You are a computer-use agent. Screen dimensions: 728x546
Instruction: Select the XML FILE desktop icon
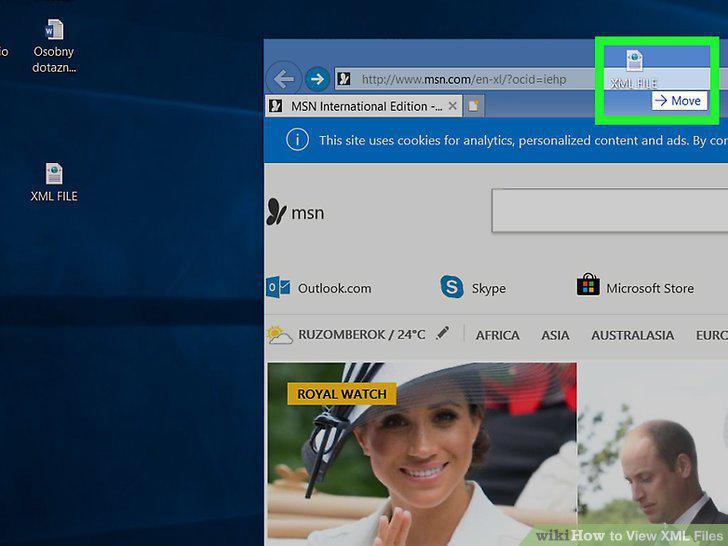pyautogui.click(x=54, y=182)
